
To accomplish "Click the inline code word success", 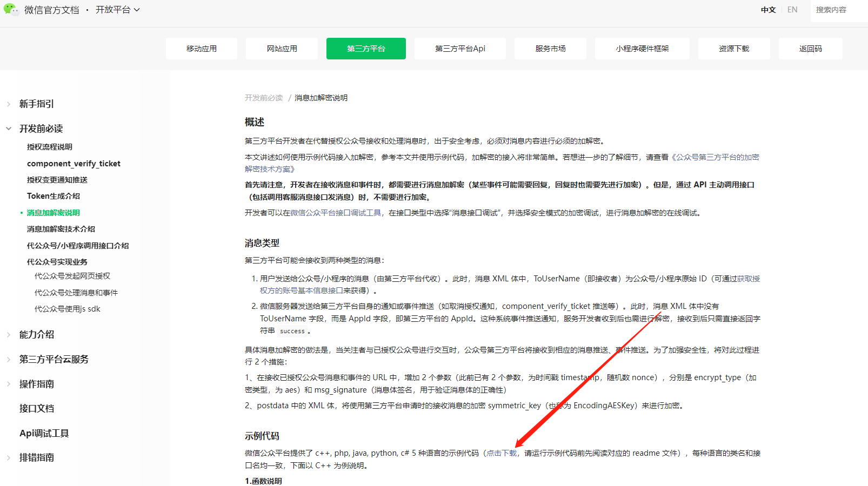I will [x=292, y=331].
